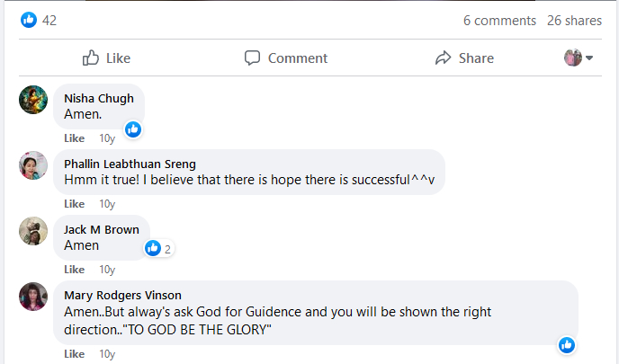Like Mary Rodgers Vinson's comment
The height and width of the screenshot is (364, 619).
75,354
